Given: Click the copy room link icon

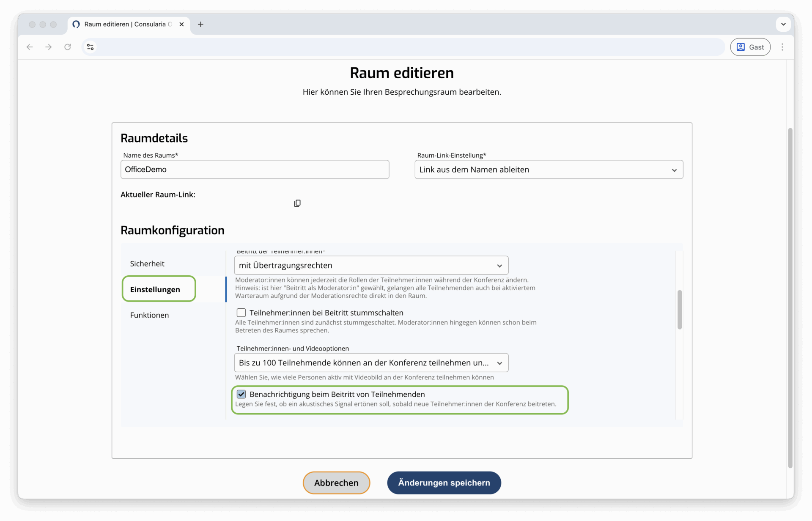Looking at the screenshot, I should tap(297, 203).
